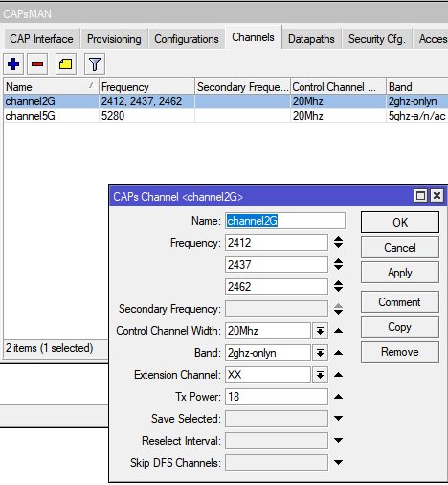Click the Cancel button
448x485 pixels.
pyautogui.click(x=400, y=248)
